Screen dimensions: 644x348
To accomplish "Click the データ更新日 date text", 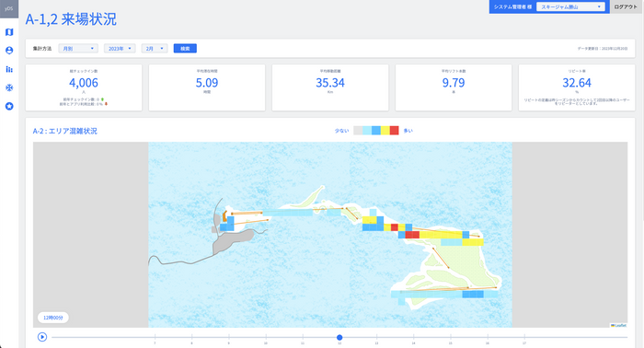I will [603, 49].
